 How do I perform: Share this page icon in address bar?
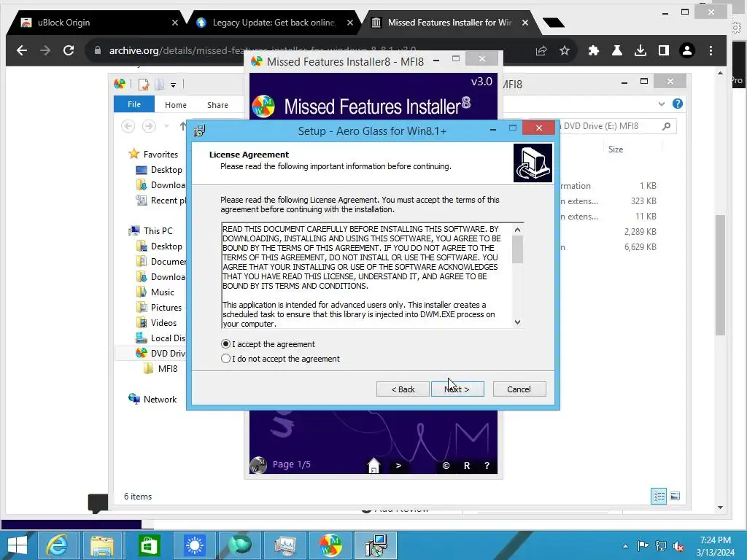541,50
